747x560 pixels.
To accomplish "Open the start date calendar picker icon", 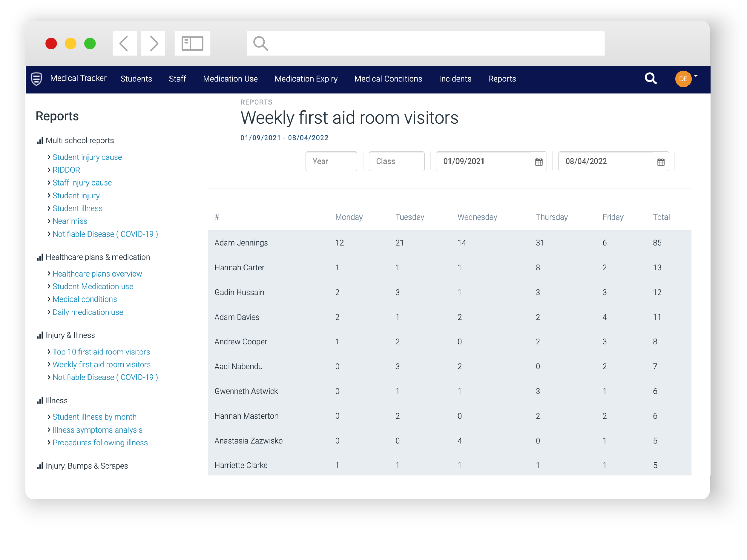I will tap(539, 162).
